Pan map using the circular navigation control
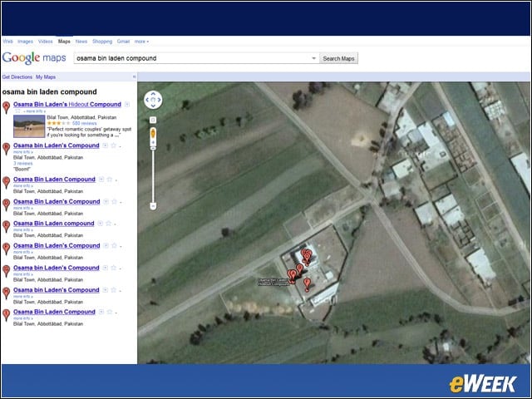 click(153, 100)
